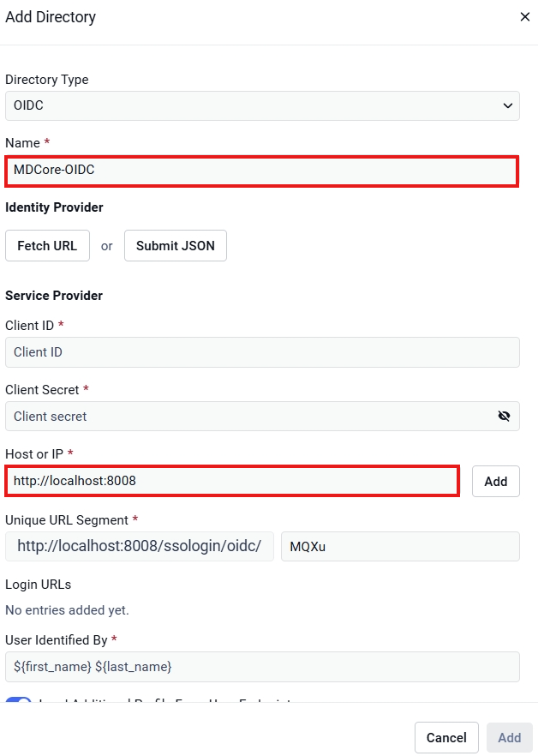
Task: Cancel the directory creation
Action: 446,738
